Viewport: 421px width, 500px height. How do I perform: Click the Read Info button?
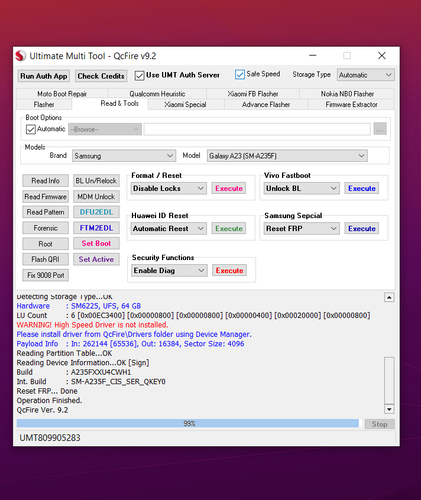pyautogui.click(x=46, y=181)
